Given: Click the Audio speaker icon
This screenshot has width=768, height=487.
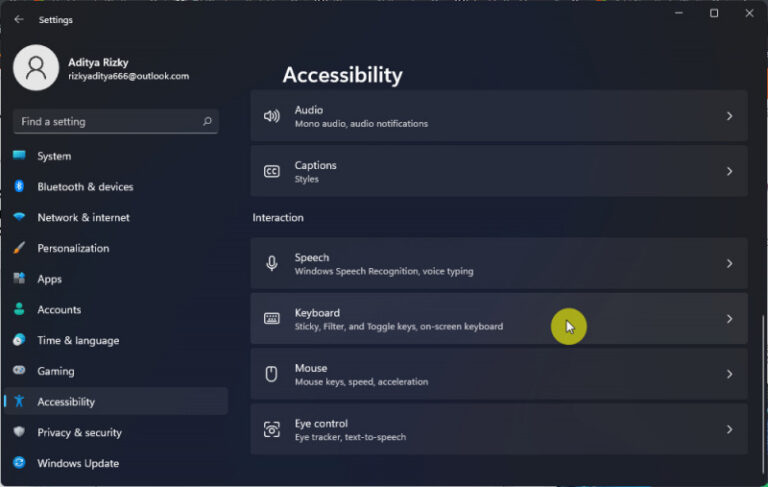Looking at the screenshot, I should [x=272, y=116].
